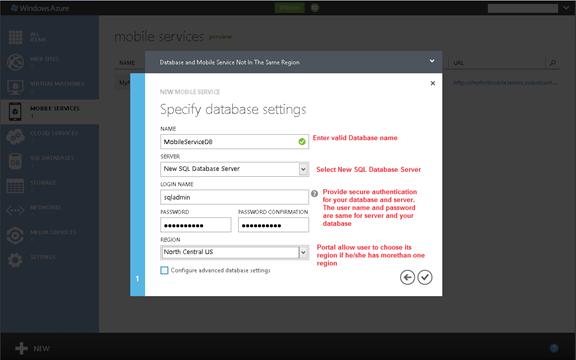
Task: Click the database Name input field
Action: 234,141
